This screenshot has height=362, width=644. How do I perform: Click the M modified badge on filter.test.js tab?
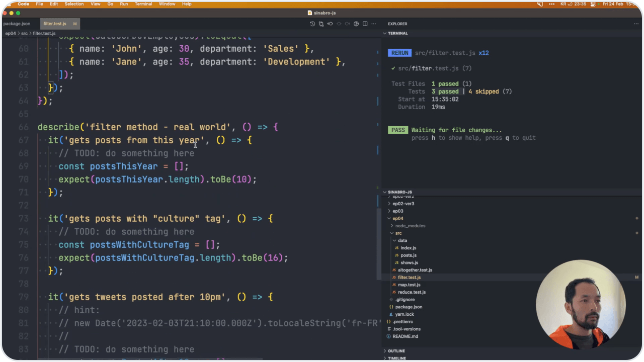(x=75, y=24)
